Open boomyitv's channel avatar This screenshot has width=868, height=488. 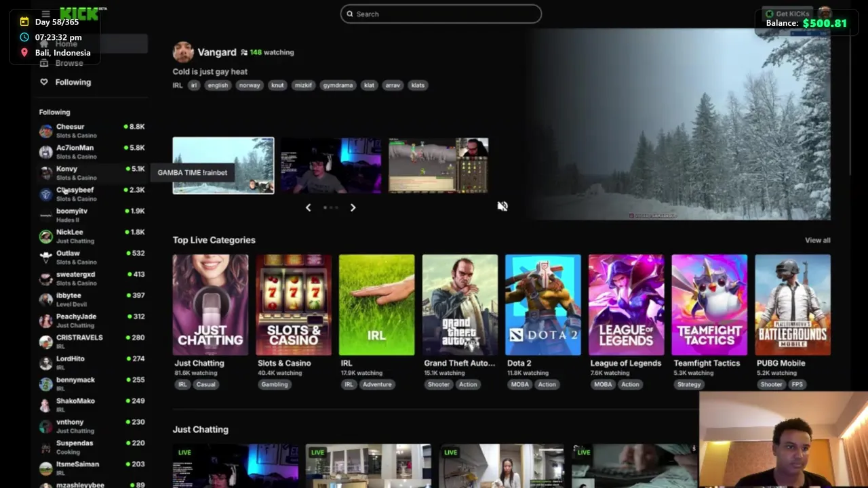coord(45,216)
